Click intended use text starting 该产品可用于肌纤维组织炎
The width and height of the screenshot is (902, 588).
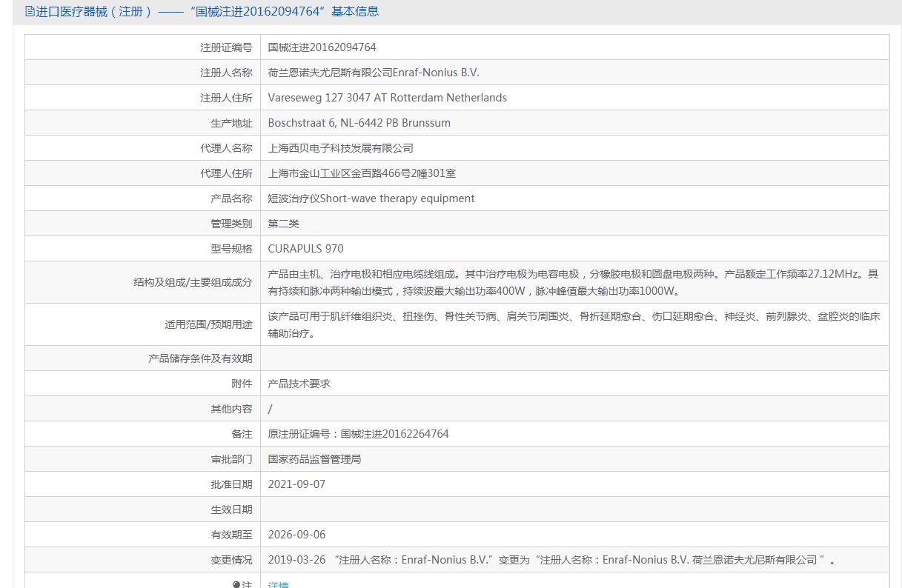574,324
